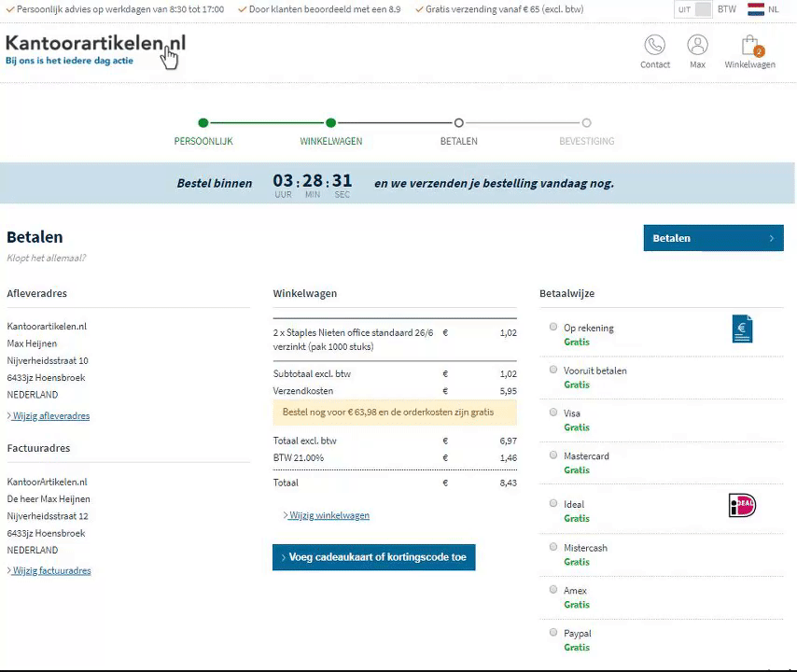Click the Betaalwijze heading

[x=566, y=293]
